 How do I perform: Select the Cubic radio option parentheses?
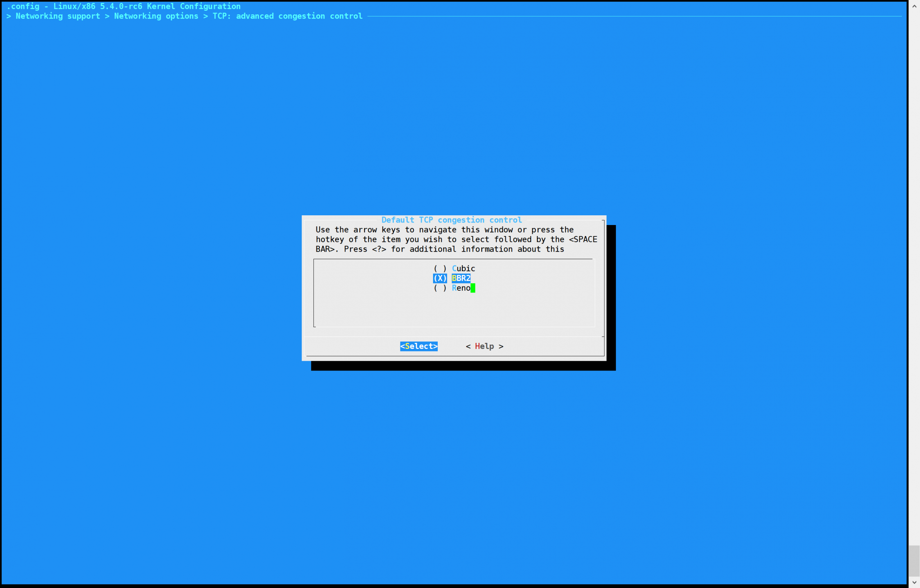pyautogui.click(x=440, y=268)
